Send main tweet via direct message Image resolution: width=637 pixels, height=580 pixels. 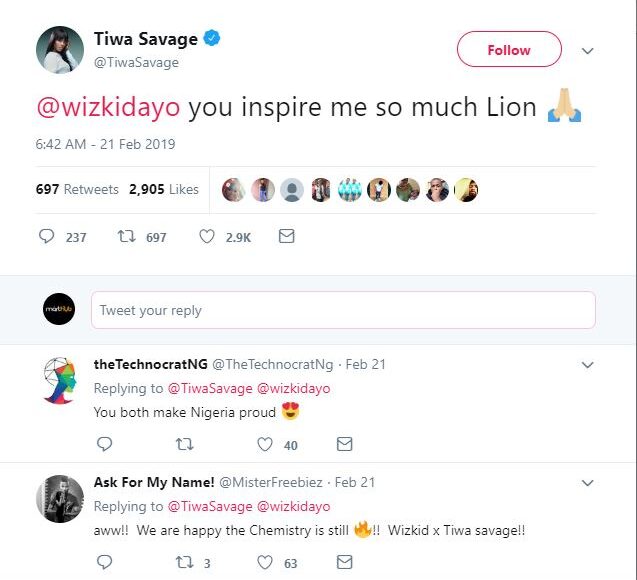(286, 237)
